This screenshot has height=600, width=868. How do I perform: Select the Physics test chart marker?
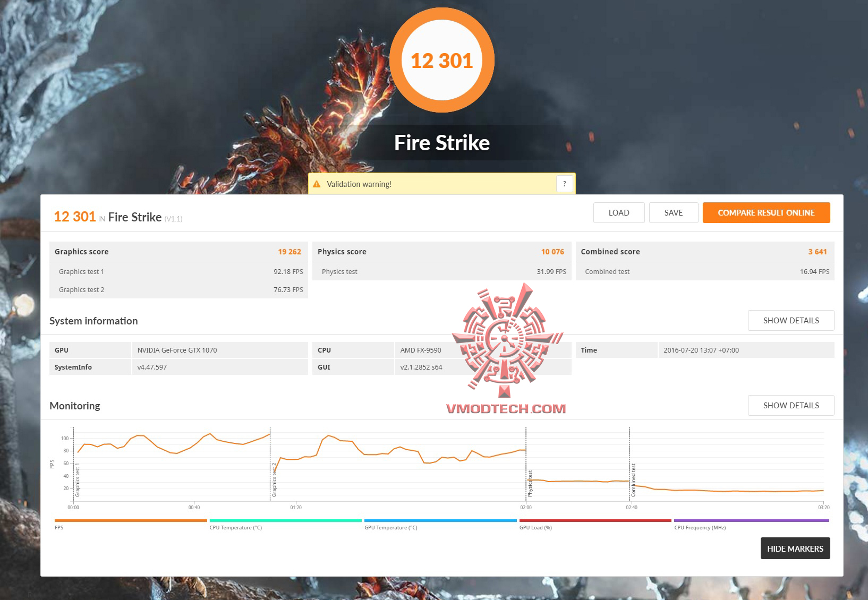[530, 483]
